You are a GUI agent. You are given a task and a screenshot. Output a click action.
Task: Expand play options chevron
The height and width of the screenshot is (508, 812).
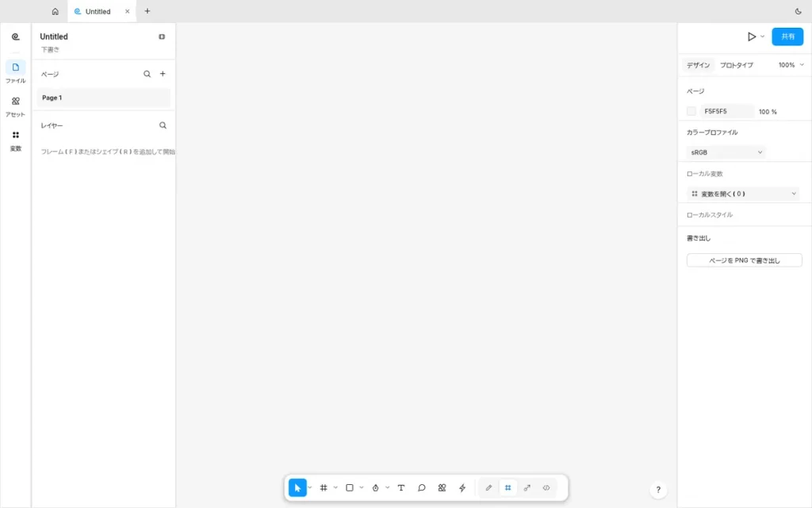(x=762, y=37)
